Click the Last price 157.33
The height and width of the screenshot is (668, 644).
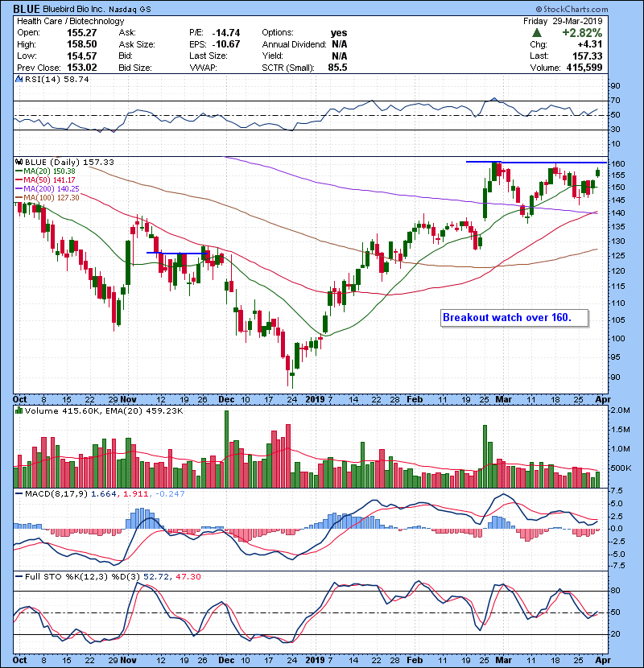(x=588, y=56)
